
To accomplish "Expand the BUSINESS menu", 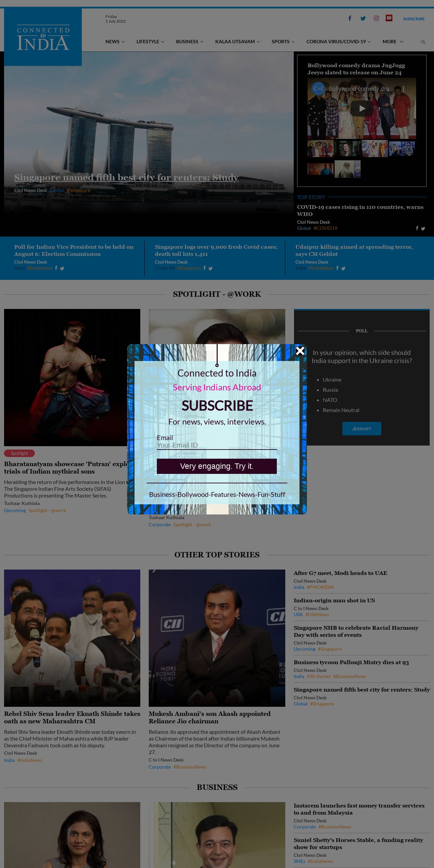I will pos(190,42).
